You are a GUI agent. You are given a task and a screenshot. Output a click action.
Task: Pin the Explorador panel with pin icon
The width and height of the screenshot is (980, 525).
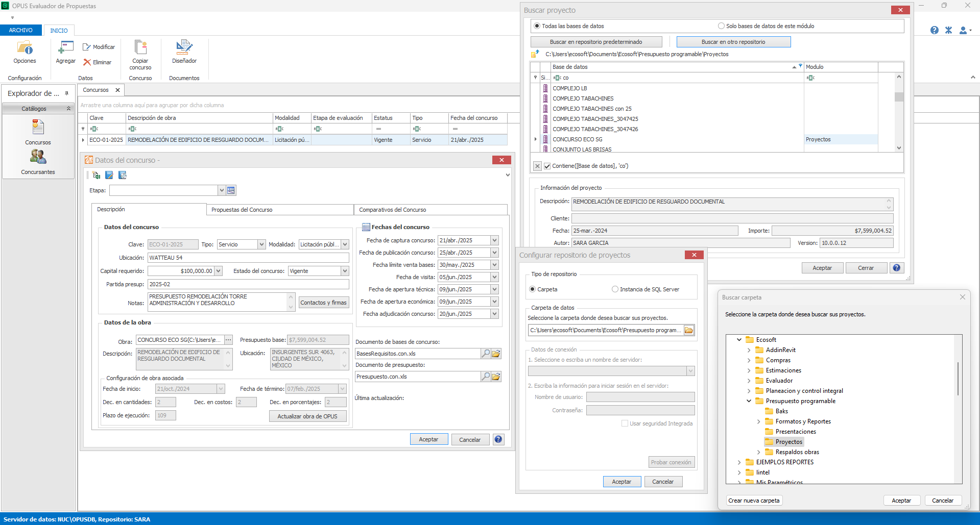66,93
